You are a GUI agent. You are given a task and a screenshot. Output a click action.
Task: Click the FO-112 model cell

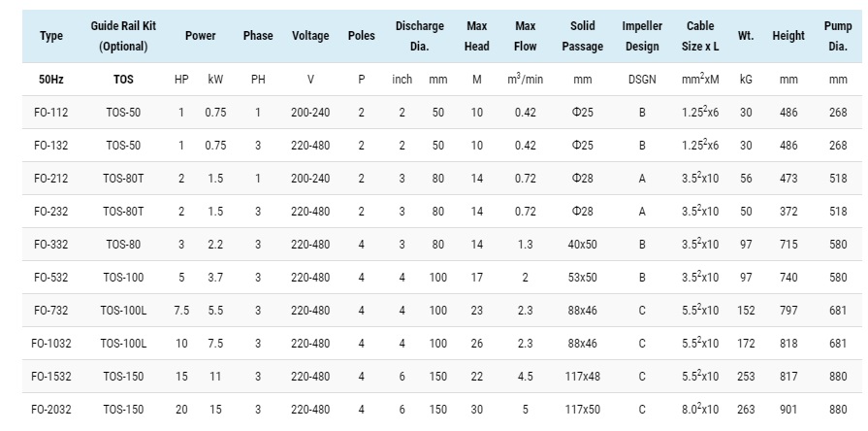[x=50, y=113]
